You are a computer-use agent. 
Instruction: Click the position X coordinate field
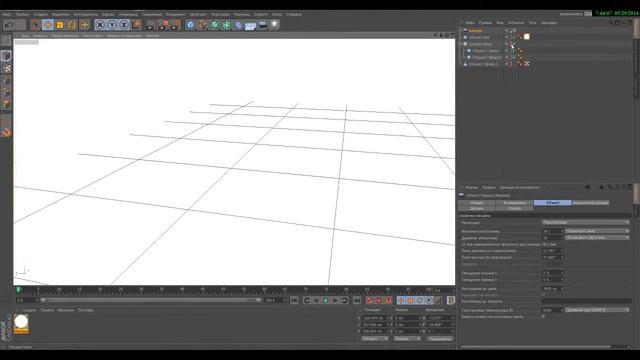[376, 318]
